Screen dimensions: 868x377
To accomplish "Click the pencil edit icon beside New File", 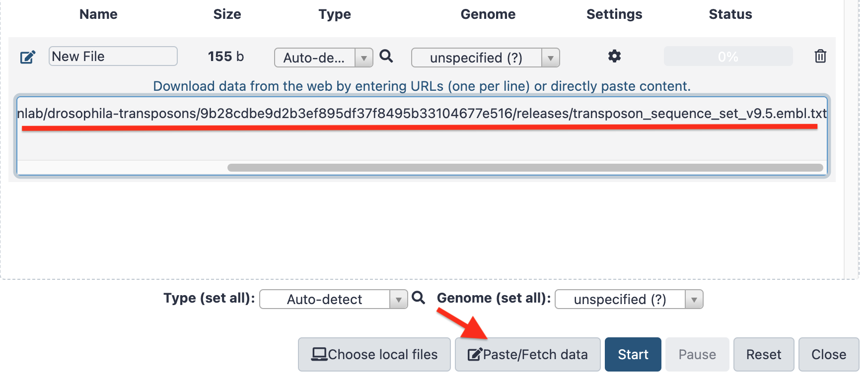I will tap(27, 56).
